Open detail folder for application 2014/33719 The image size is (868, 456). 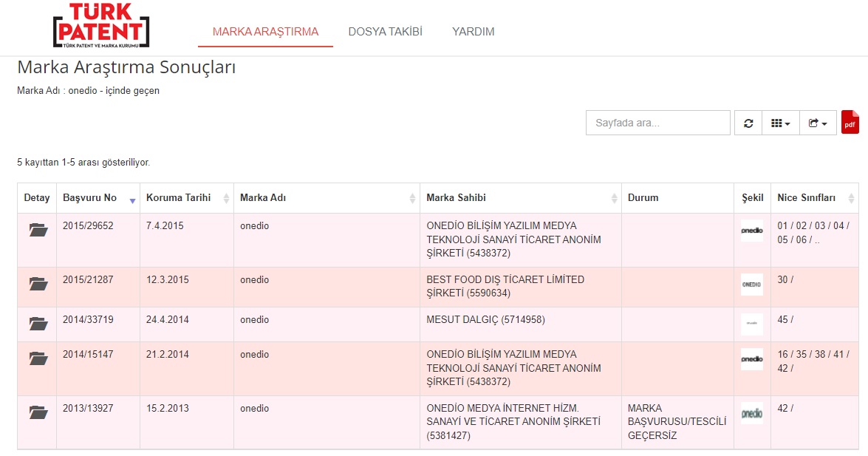(38, 324)
